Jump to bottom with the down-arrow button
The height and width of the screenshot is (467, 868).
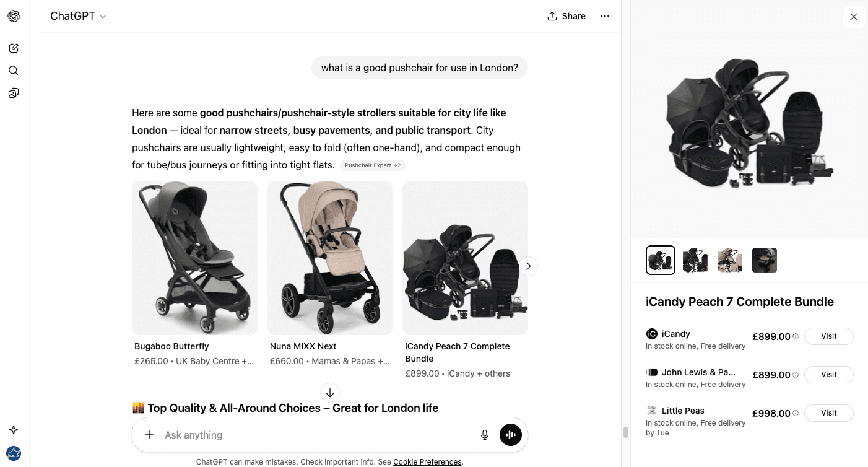coord(330,393)
